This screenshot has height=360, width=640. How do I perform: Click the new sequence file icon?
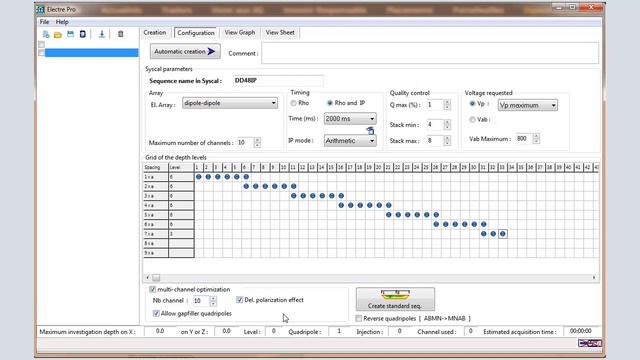pos(46,34)
